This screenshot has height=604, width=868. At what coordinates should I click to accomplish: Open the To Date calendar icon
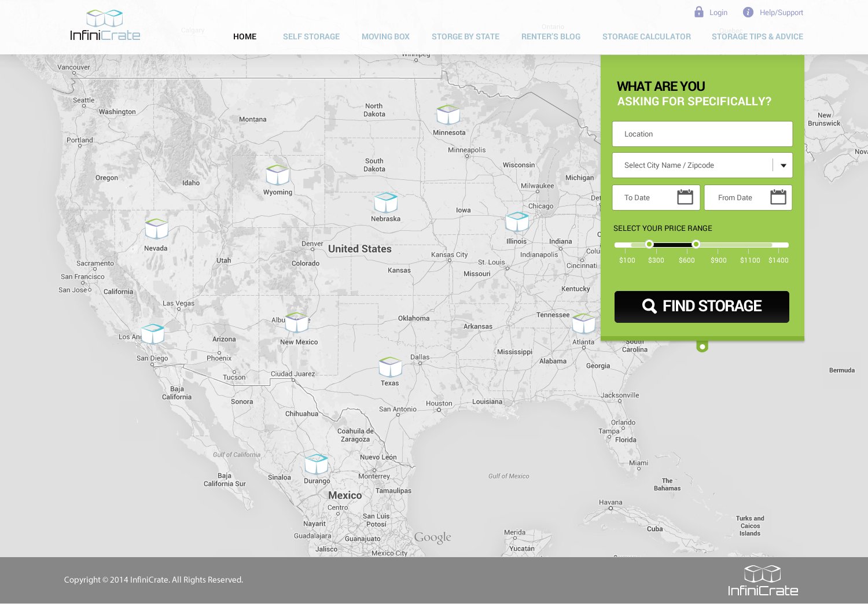[x=685, y=197]
